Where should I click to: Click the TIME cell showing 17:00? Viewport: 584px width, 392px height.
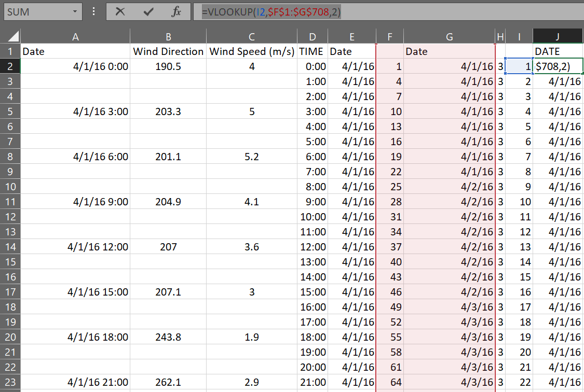tap(313, 322)
